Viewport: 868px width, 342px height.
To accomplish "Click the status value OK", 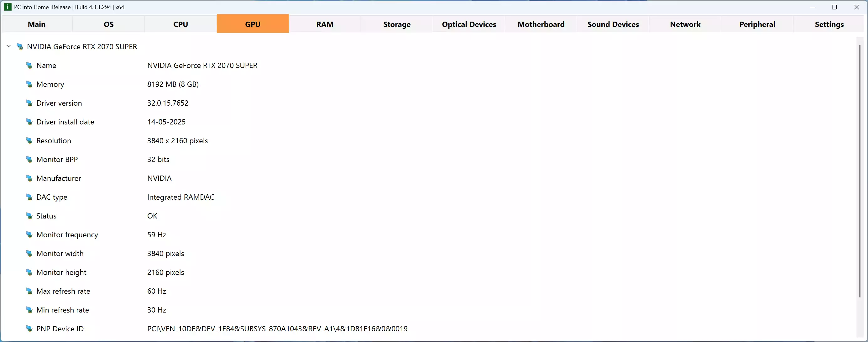I will pos(152,216).
